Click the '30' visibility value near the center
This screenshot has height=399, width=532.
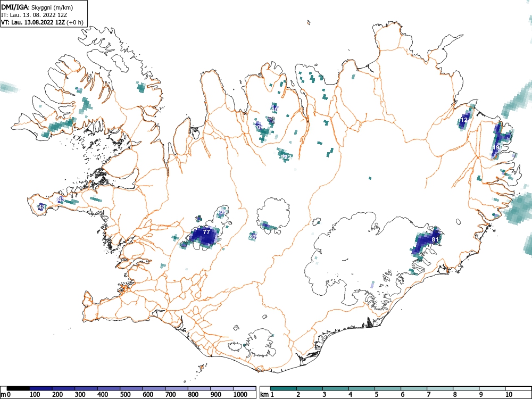coord(253,237)
